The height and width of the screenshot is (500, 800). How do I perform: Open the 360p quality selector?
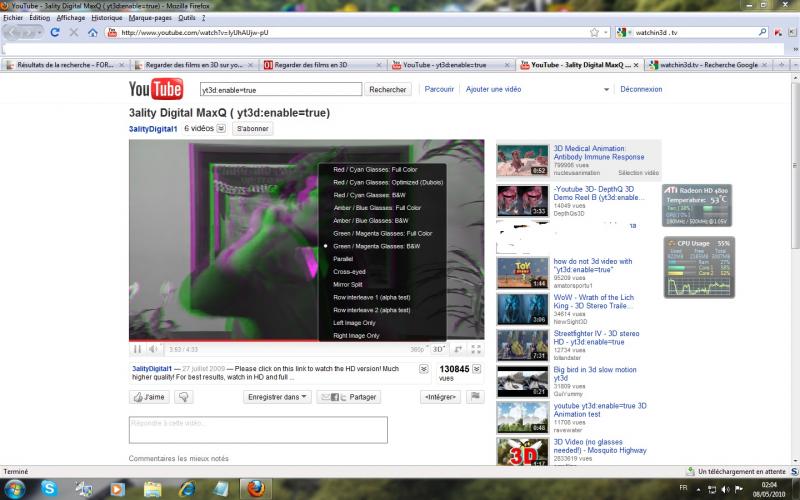coord(418,349)
